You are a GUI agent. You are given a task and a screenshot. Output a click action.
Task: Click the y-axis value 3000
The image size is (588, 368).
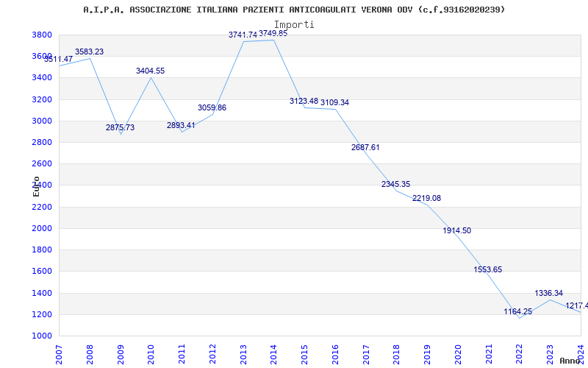[43, 121]
